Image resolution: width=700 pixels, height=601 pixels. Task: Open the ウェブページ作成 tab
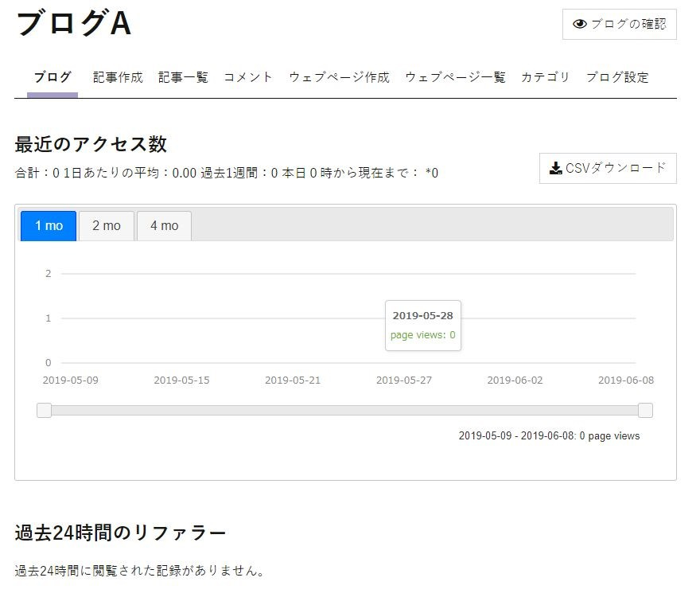click(x=340, y=77)
